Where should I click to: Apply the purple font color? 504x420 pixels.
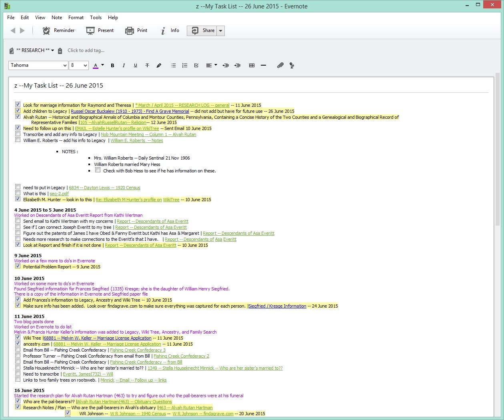click(96, 66)
